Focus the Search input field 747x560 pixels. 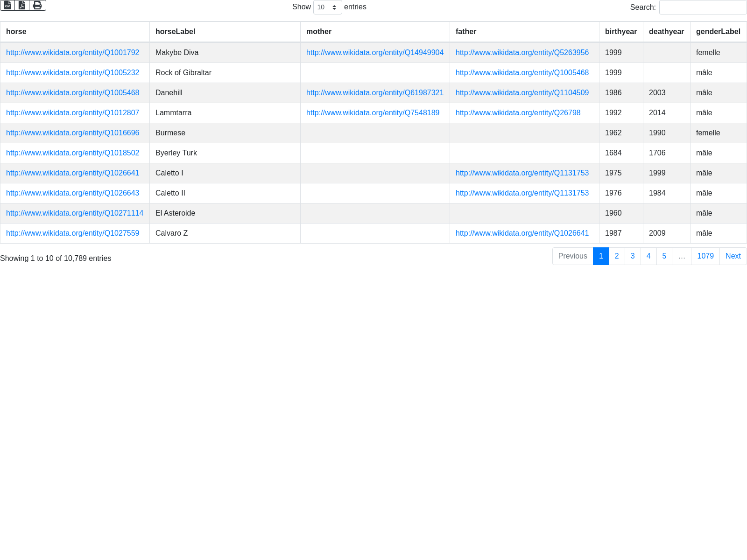coord(703,7)
